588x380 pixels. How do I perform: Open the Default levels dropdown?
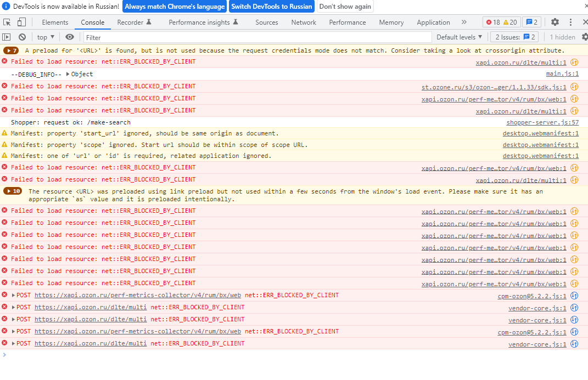459,37
